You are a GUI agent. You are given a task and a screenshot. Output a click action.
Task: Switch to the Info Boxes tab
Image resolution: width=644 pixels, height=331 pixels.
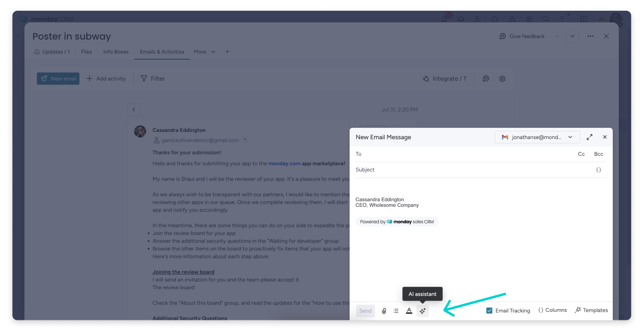coord(116,52)
